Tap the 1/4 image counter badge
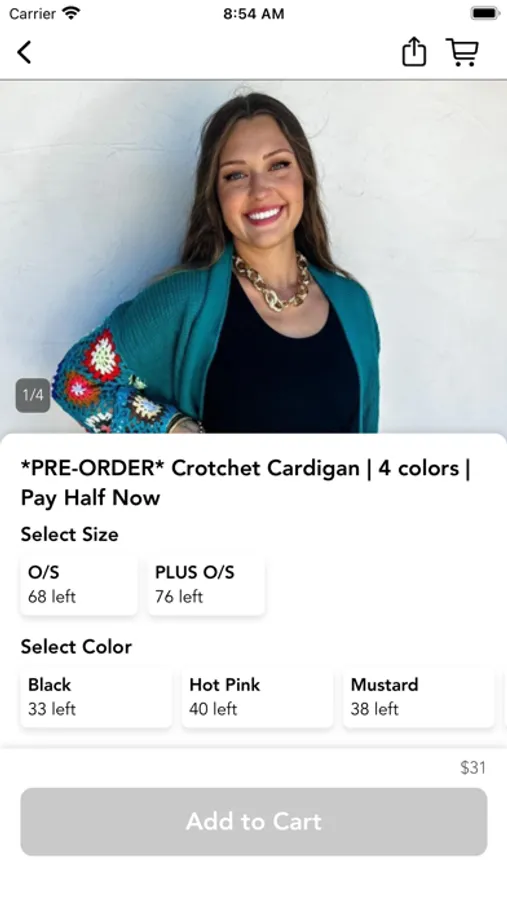Screen dimensions: 507x900 click(x=33, y=395)
